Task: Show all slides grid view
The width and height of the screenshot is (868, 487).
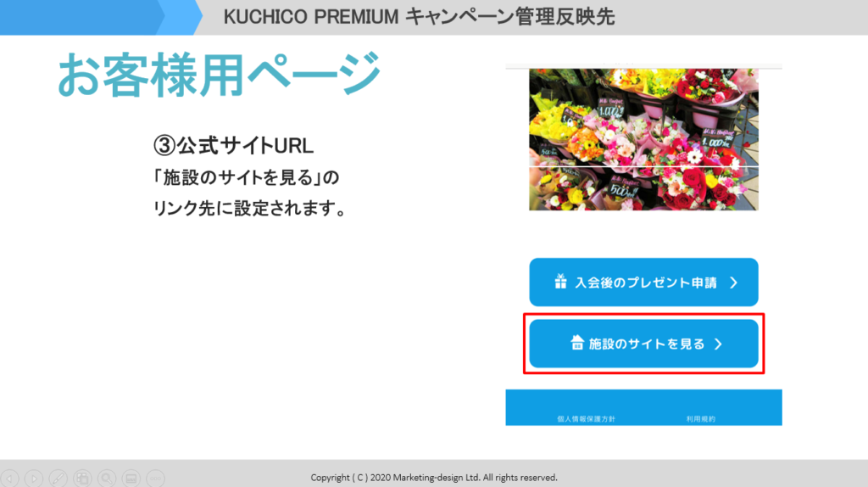Action: (x=82, y=479)
